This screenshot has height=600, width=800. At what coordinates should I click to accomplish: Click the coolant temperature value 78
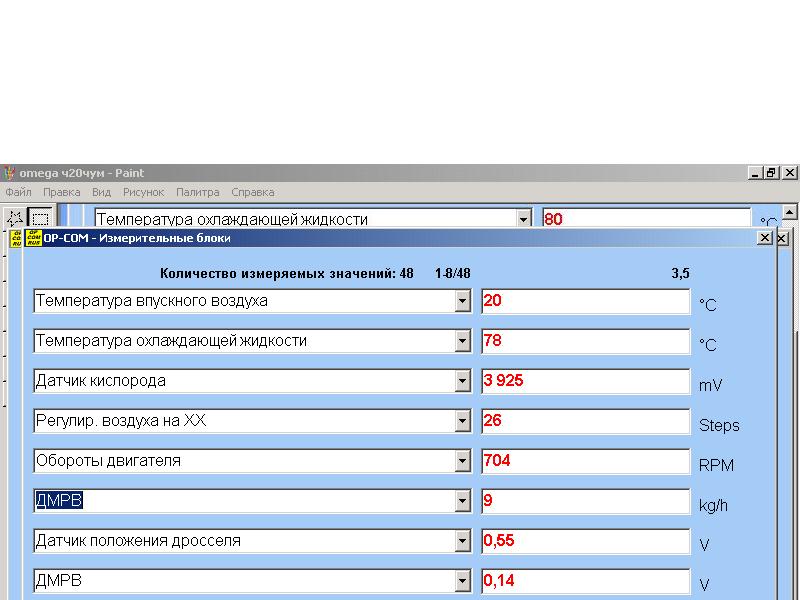[x=586, y=341]
